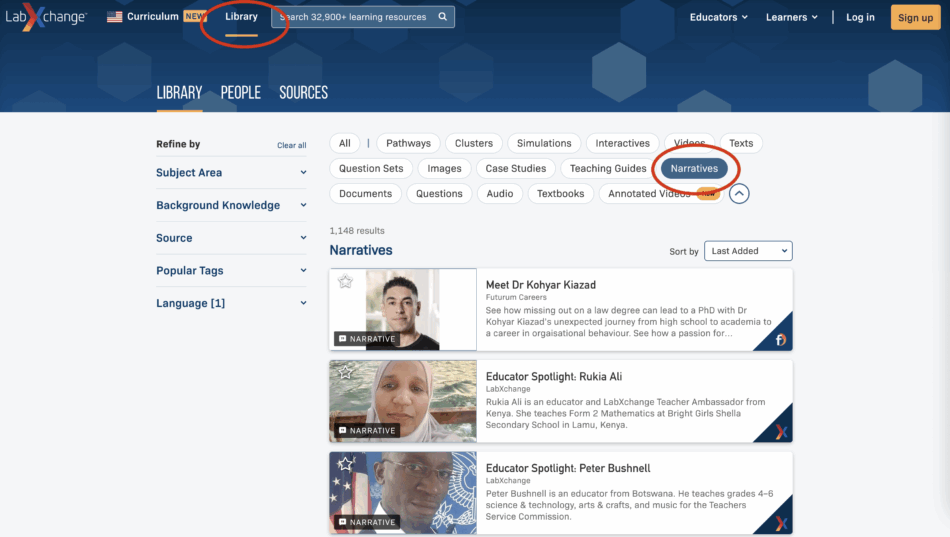950x537 pixels.
Task: Open Educator Spotlight: Peter Bushnell title
Action: 568,469
